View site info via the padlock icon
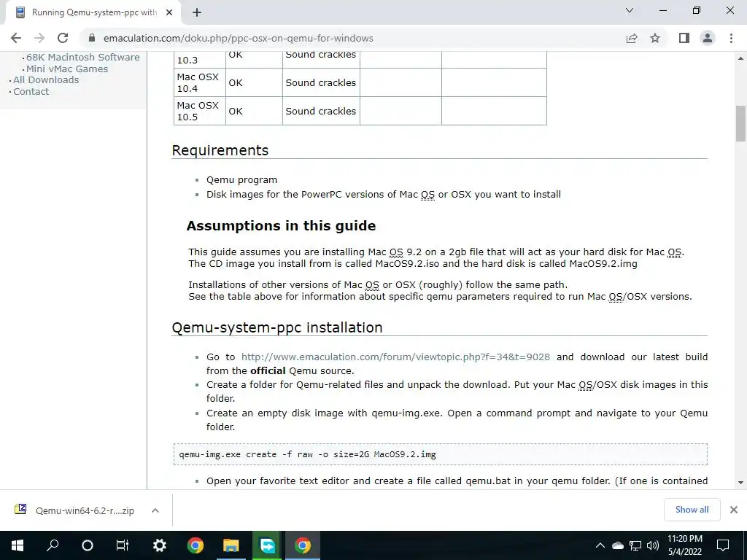The image size is (747, 560). pyautogui.click(x=92, y=38)
